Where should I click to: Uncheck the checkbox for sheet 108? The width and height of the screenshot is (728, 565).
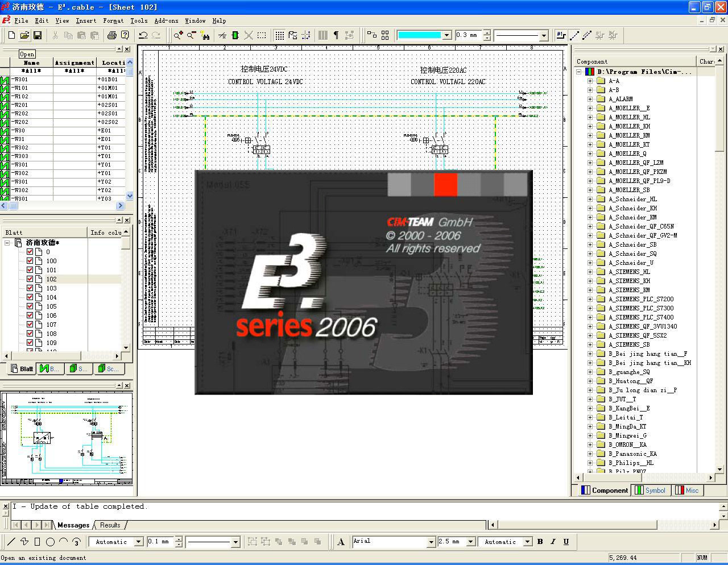[30, 334]
